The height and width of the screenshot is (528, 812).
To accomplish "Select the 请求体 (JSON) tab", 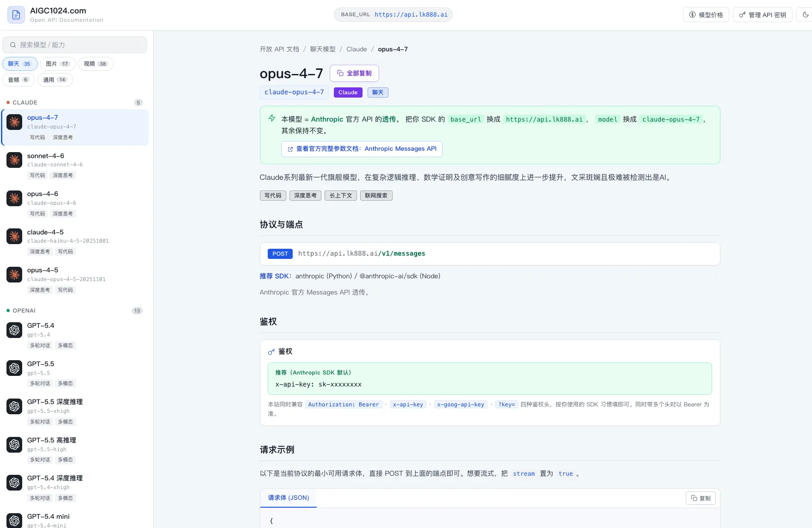I will (289, 498).
